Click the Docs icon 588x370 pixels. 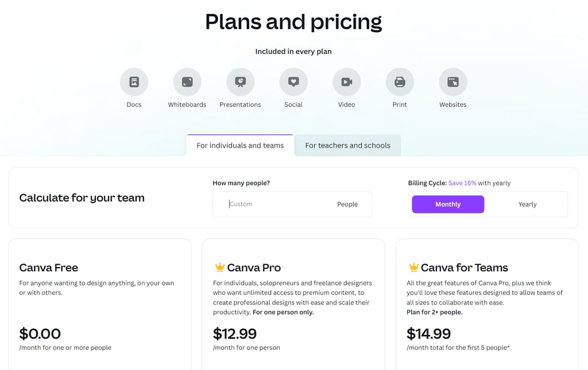[134, 82]
